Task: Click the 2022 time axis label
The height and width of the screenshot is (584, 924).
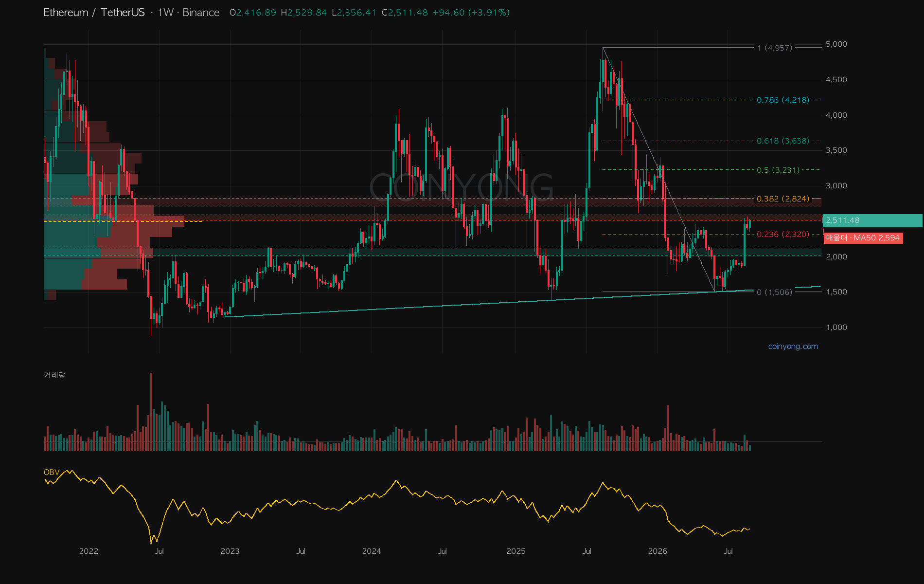Action: point(89,551)
